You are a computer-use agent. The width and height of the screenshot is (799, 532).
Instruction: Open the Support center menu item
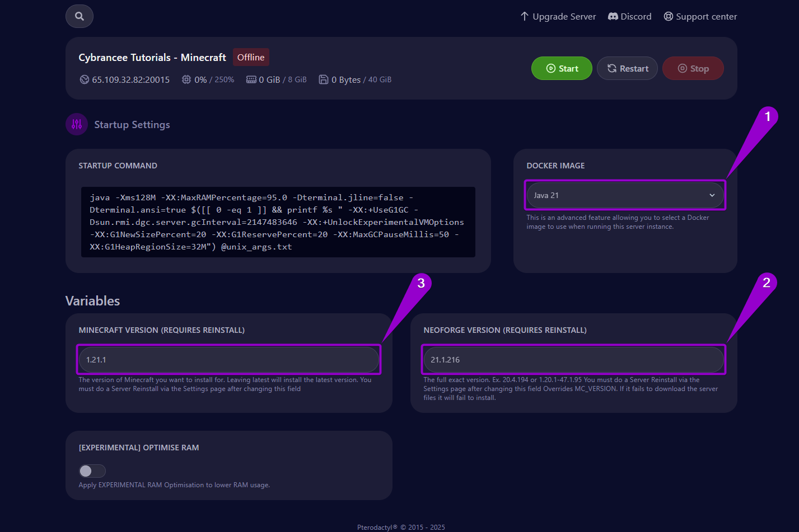[705, 16]
